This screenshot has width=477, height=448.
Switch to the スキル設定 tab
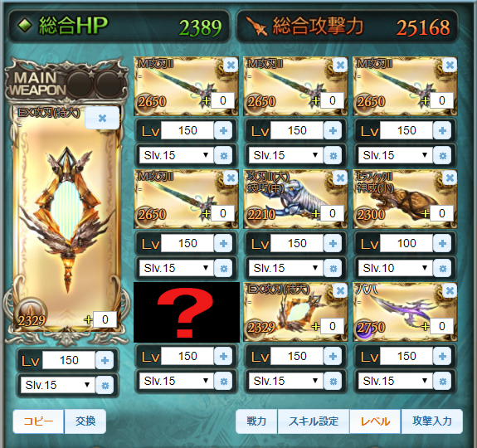(x=314, y=421)
